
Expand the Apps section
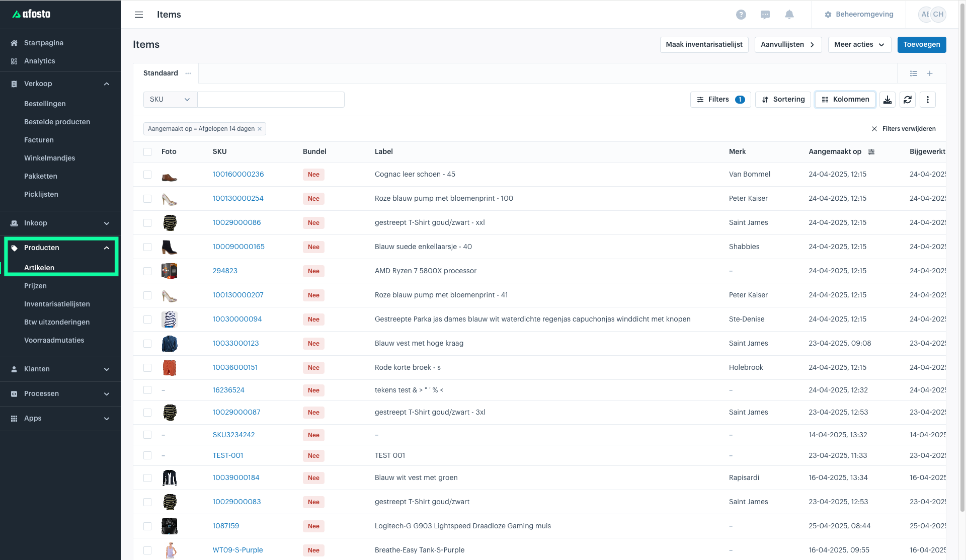point(107,419)
